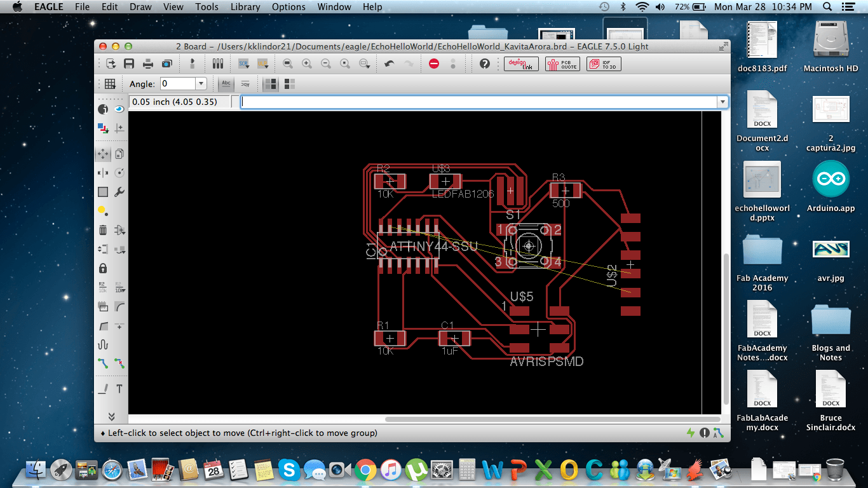This screenshot has width=868, height=488.
Task: Select the Rotate tool
Action: pyautogui.click(x=119, y=173)
